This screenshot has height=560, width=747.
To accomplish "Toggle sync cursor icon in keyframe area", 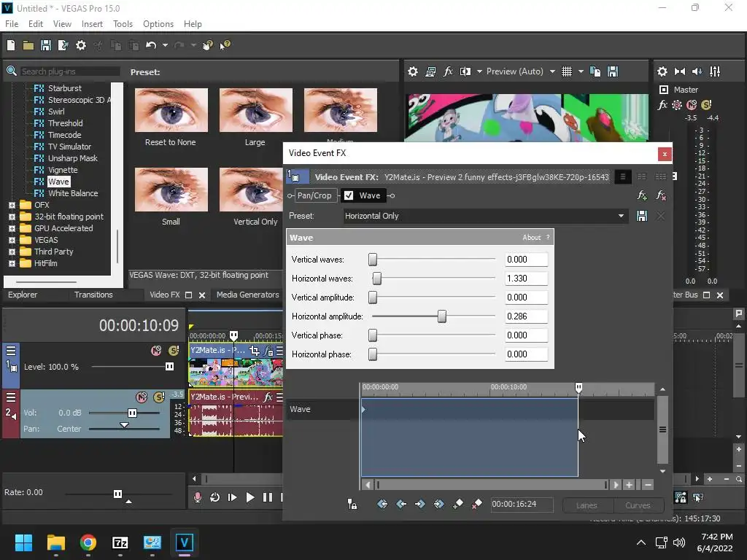I will 352,504.
